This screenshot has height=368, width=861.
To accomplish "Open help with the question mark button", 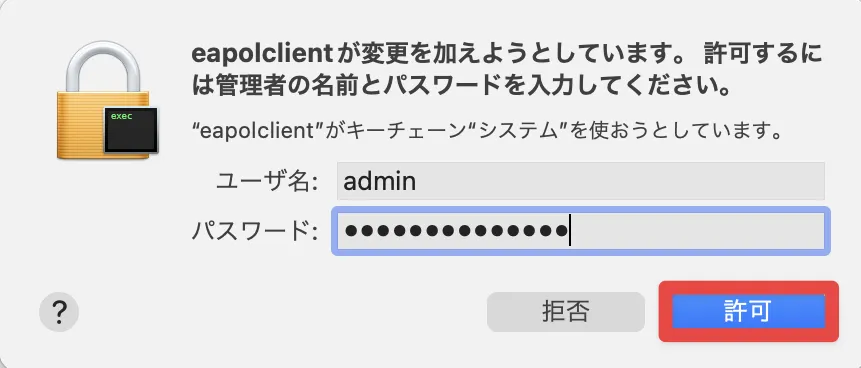I will [x=59, y=312].
